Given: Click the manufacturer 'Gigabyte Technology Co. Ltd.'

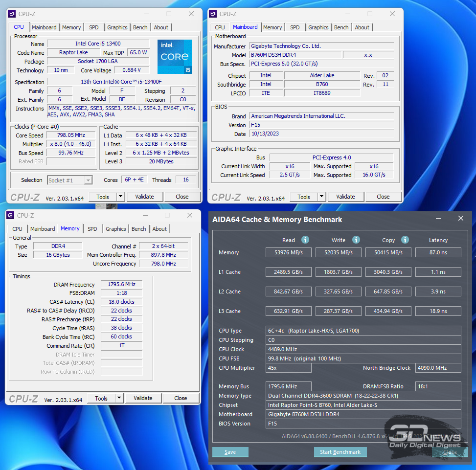Looking at the screenshot, I should click(x=322, y=46).
